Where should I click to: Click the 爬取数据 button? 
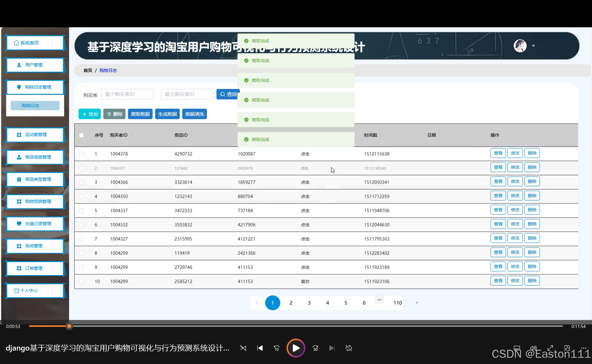[140, 114]
